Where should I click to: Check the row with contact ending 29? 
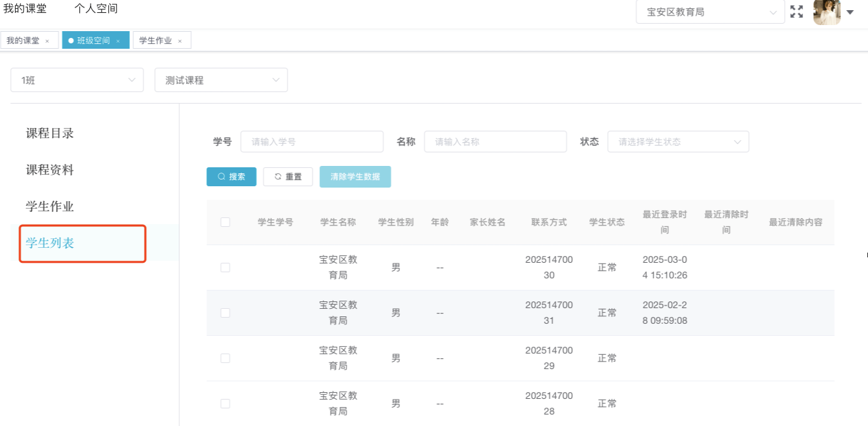point(225,358)
